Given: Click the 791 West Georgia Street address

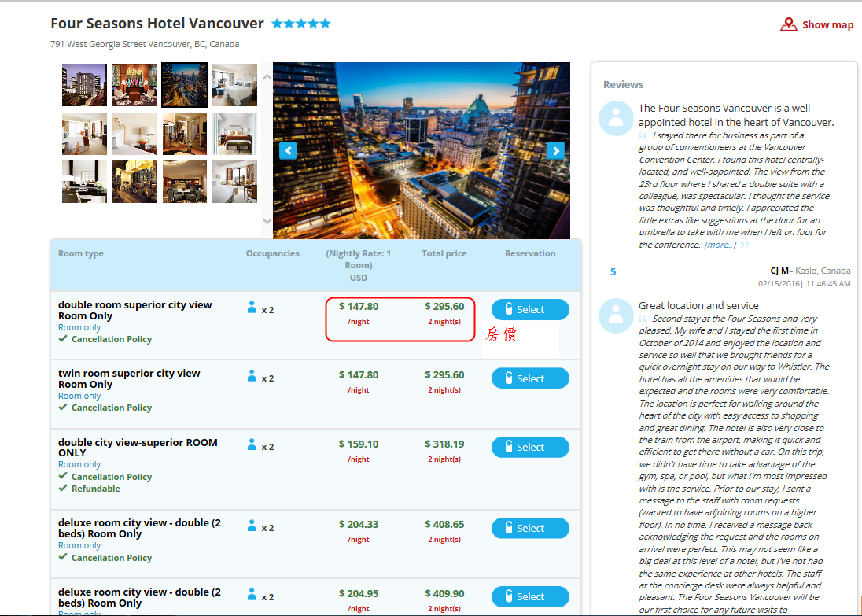Looking at the screenshot, I should [145, 44].
